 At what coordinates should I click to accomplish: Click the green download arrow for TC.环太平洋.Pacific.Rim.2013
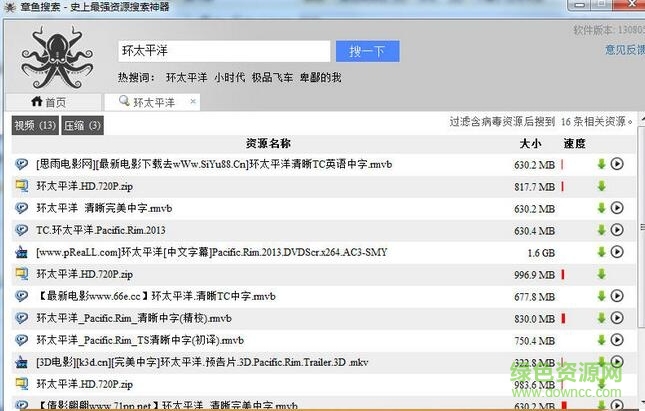point(602,230)
